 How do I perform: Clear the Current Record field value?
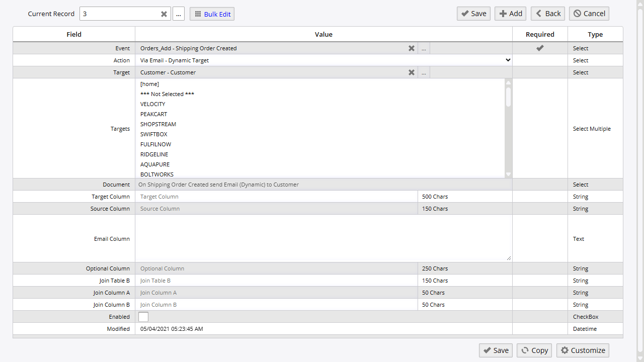click(x=164, y=14)
